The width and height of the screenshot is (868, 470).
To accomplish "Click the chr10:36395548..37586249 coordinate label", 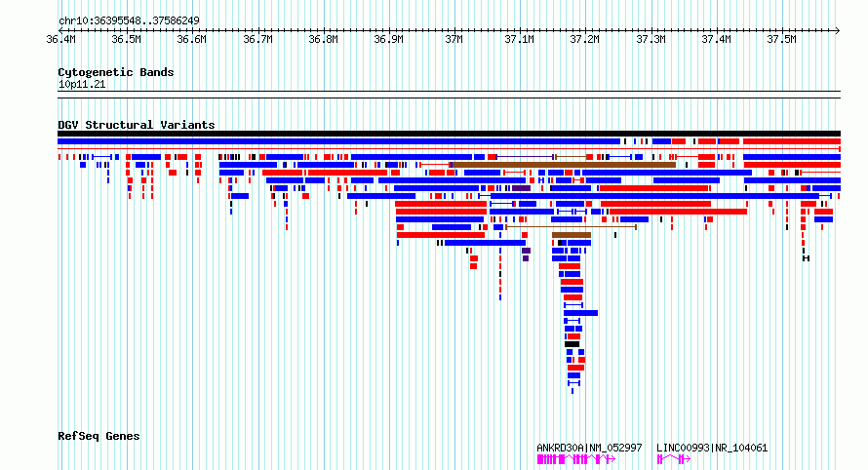I will [x=129, y=20].
